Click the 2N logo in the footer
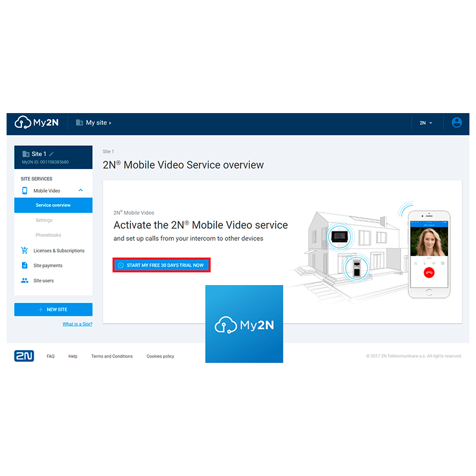 24,356
